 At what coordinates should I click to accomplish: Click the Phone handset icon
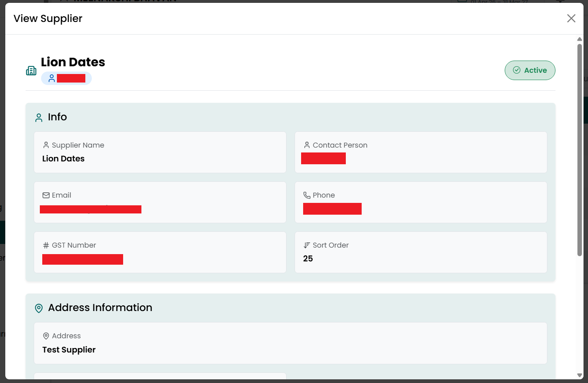[x=307, y=195]
